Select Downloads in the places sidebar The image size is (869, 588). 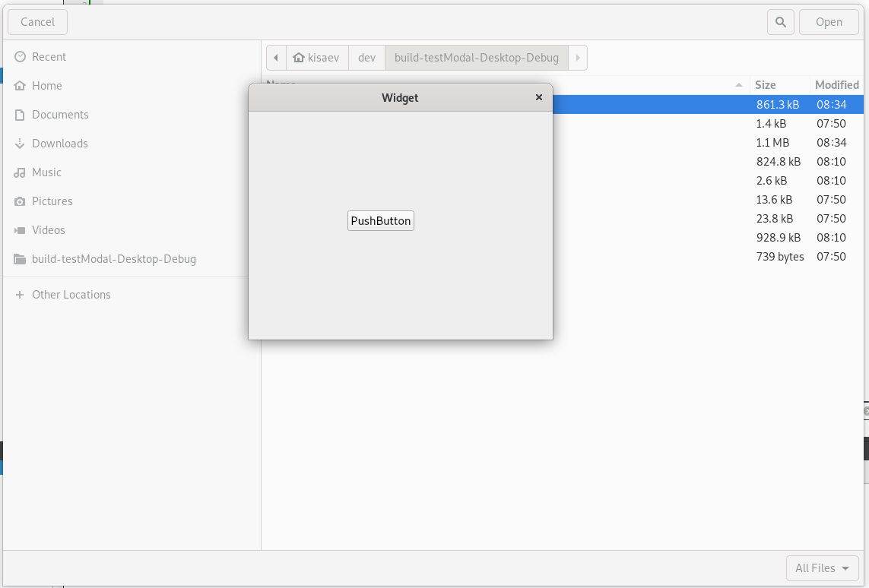pos(59,144)
